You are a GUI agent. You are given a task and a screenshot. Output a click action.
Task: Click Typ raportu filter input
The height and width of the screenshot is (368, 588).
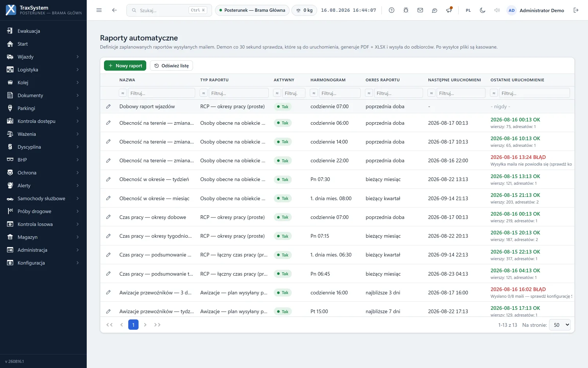click(x=239, y=93)
